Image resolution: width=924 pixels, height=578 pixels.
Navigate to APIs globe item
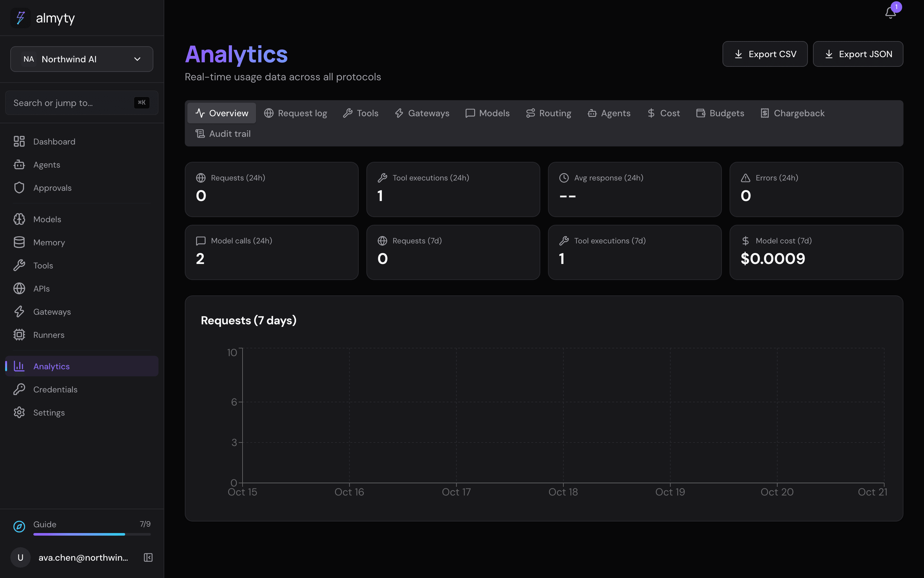pyautogui.click(x=82, y=289)
